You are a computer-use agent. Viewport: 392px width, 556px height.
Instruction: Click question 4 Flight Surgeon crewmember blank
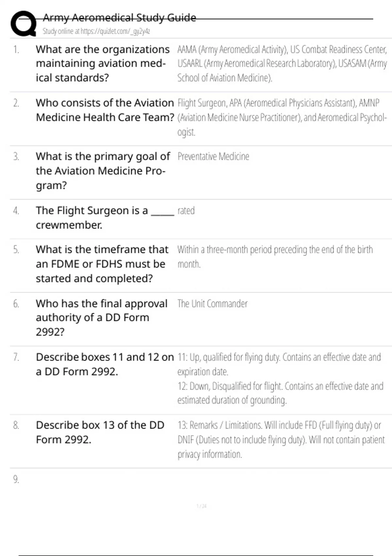pyautogui.click(x=105, y=217)
